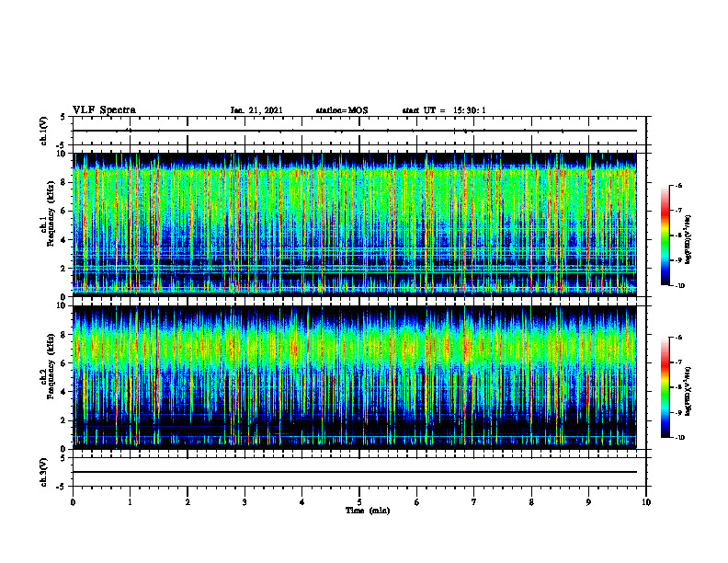Click the ch.1 spectrogram plot area

point(355,224)
